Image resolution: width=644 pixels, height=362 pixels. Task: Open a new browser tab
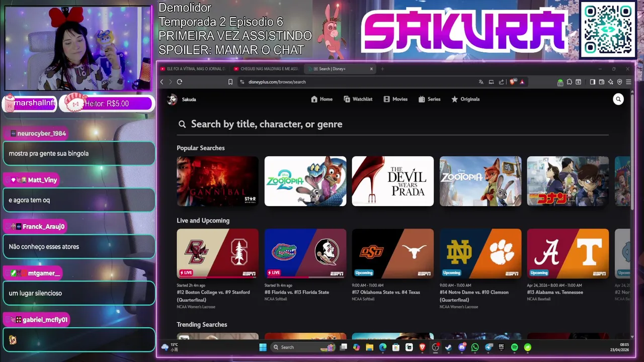[382, 69]
